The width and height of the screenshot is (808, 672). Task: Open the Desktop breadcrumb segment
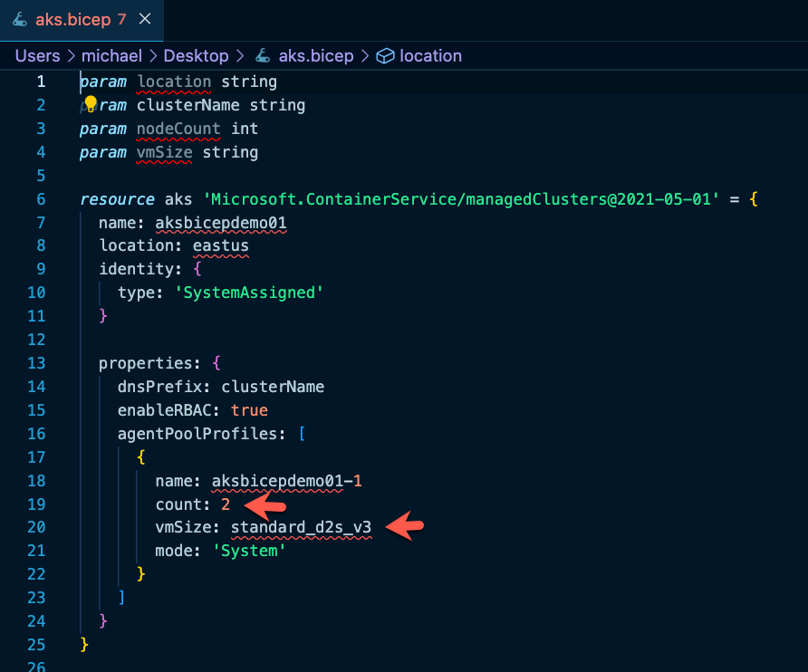(x=196, y=55)
